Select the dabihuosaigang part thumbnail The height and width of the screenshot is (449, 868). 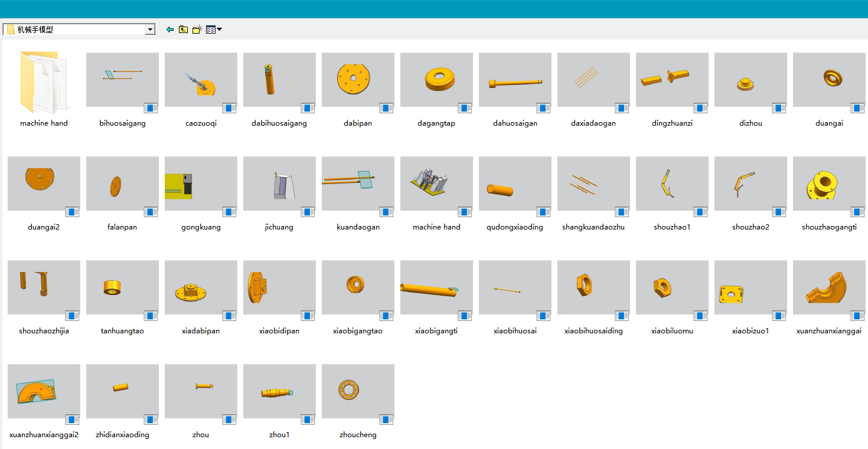click(x=279, y=80)
